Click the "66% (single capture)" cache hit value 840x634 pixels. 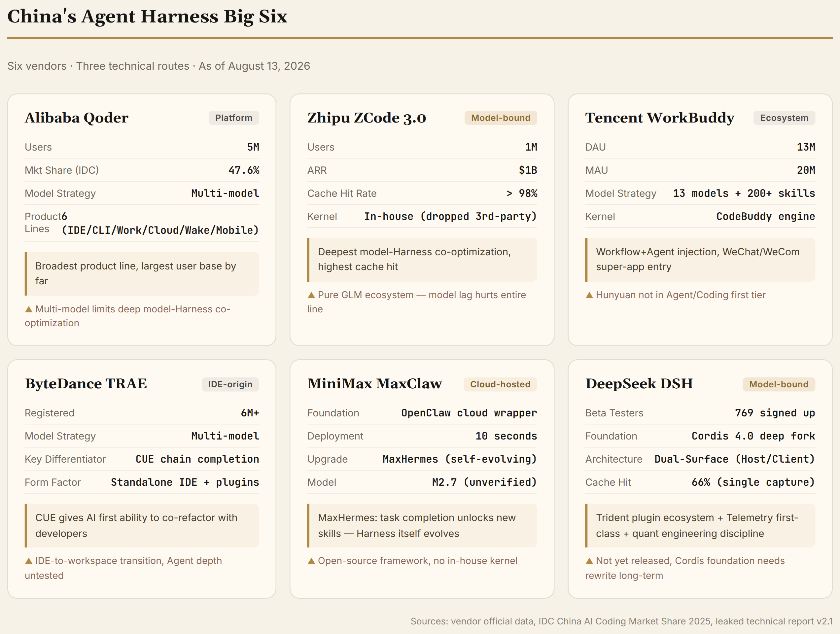click(753, 482)
